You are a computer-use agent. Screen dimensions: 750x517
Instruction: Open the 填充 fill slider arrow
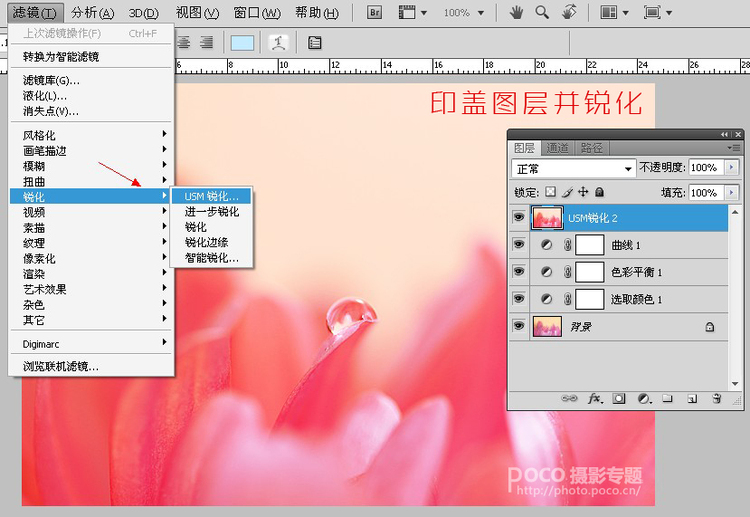(x=731, y=192)
